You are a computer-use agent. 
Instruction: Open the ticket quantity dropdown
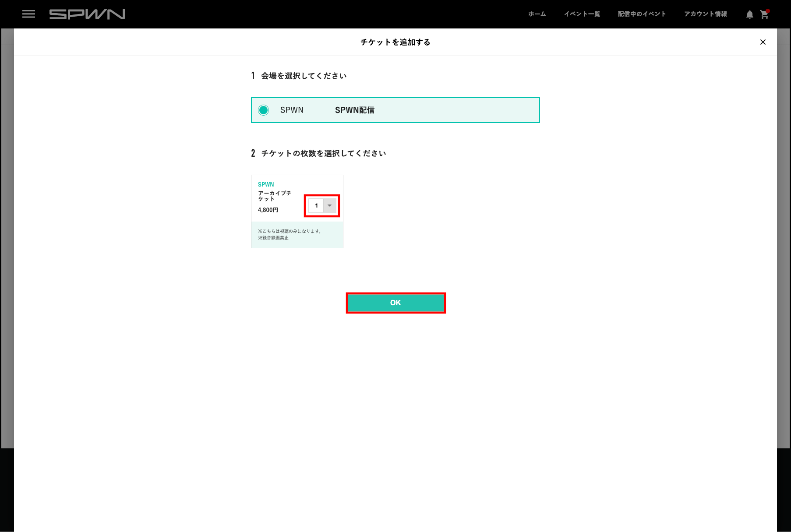(322, 205)
